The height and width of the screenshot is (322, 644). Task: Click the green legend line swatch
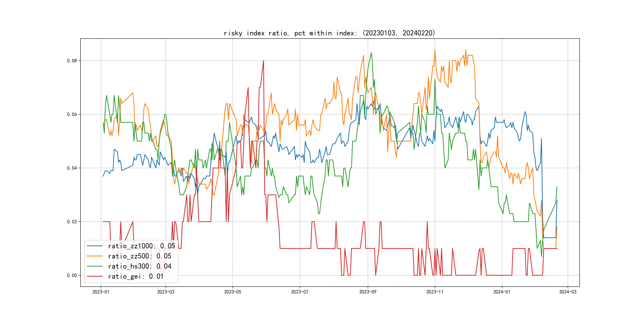95,266
